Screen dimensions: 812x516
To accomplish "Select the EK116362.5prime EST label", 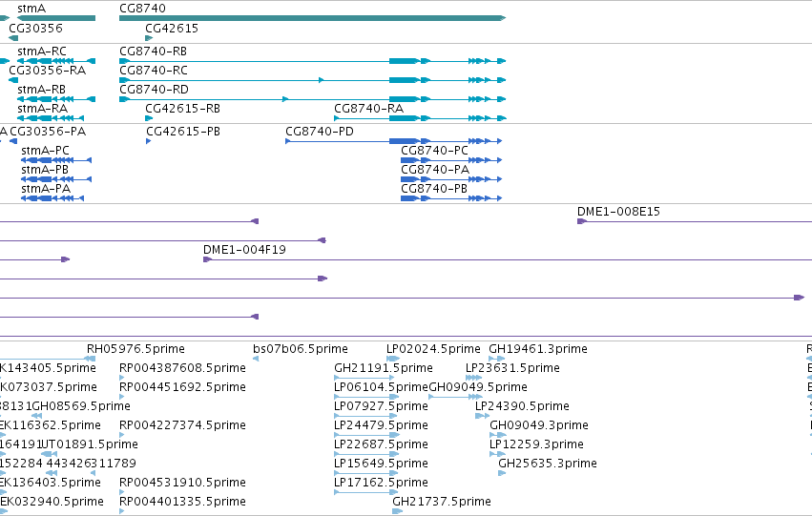I will point(51,425).
